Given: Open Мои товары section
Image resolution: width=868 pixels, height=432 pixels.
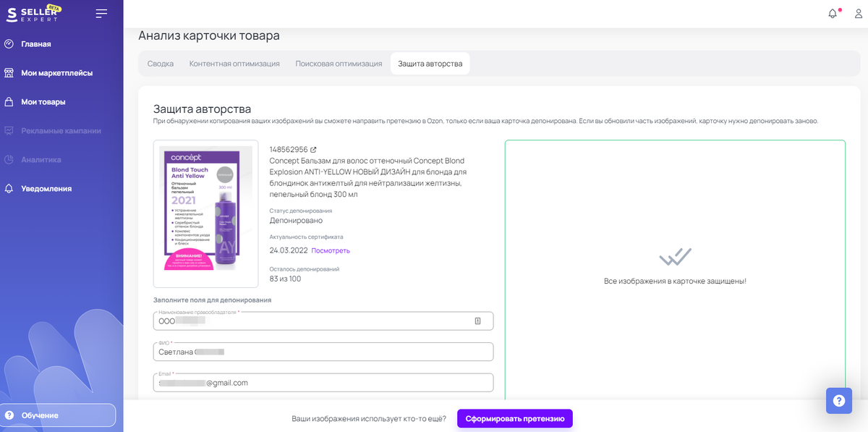Looking at the screenshot, I should point(43,102).
